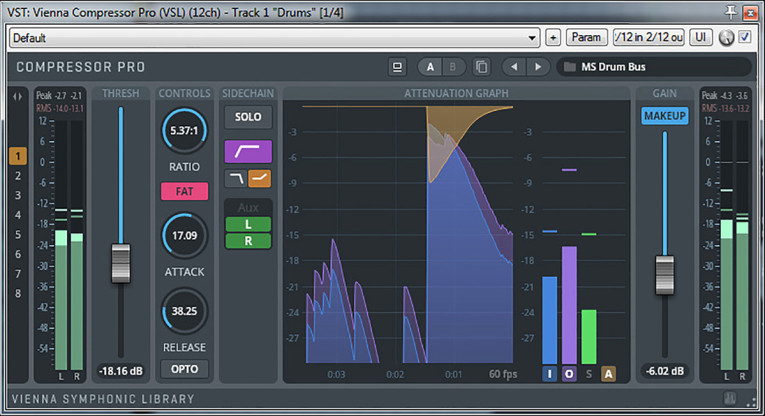Click the orange shelf filter icon
This screenshot has width=765, height=416.
260,178
